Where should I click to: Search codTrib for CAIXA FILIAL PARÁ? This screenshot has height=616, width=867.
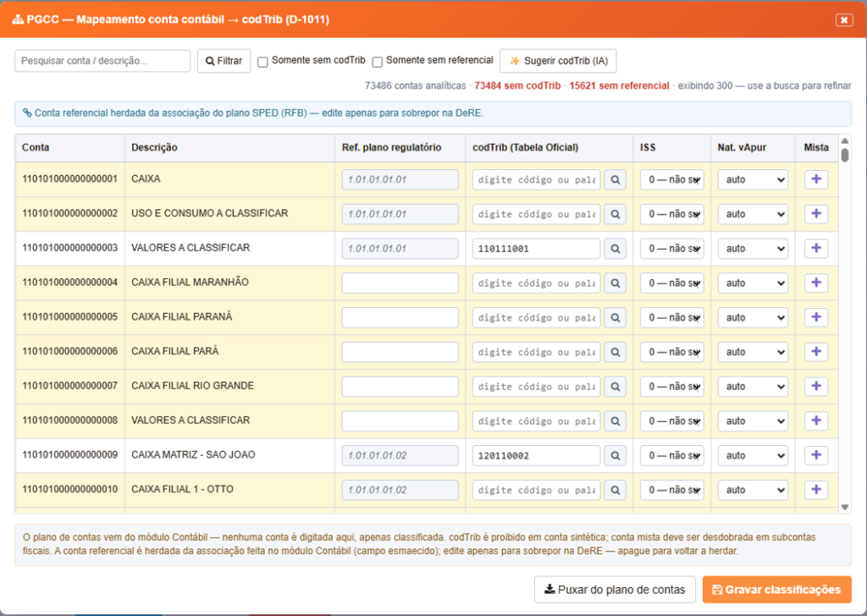click(615, 352)
